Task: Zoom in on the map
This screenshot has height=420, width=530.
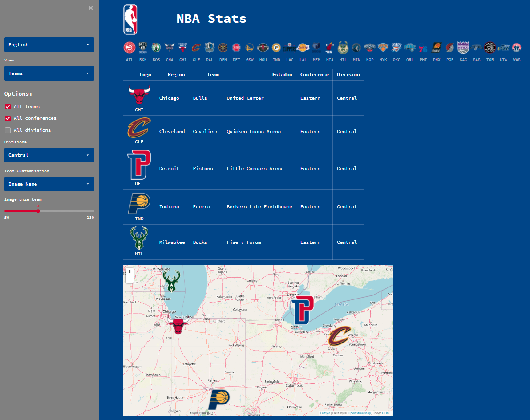Action: pos(130,271)
